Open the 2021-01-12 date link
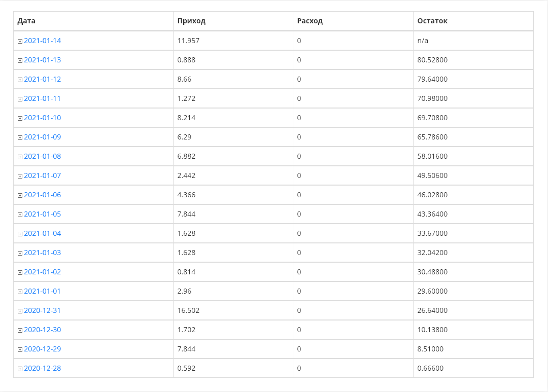The image size is (548, 392). 42,79
